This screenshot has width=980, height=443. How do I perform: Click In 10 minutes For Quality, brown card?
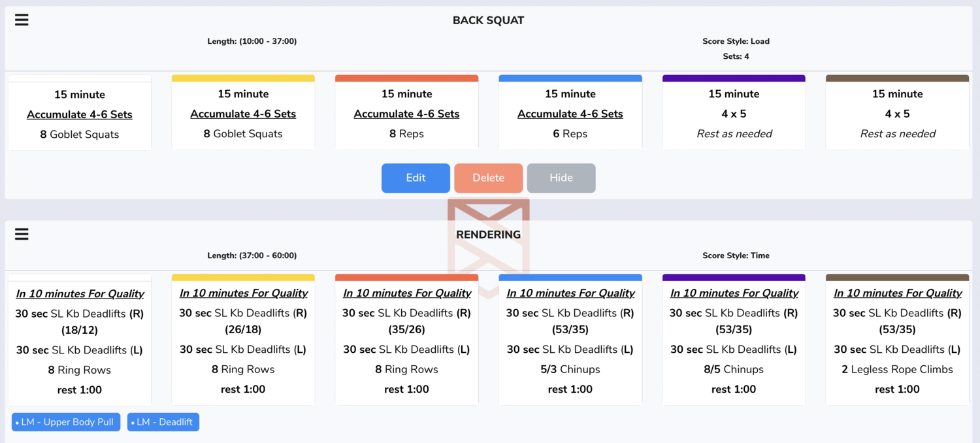[898, 293]
